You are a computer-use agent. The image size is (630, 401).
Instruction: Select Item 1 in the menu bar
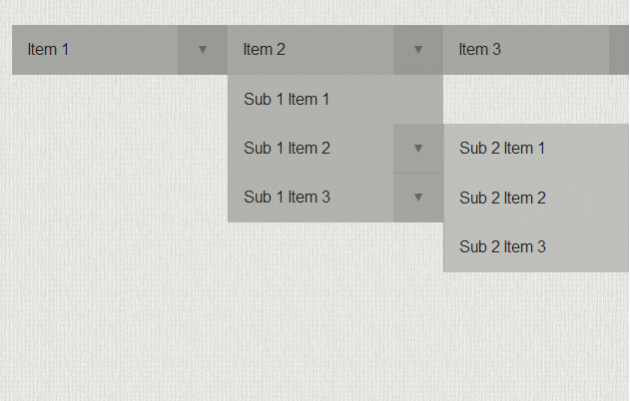coord(49,49)
